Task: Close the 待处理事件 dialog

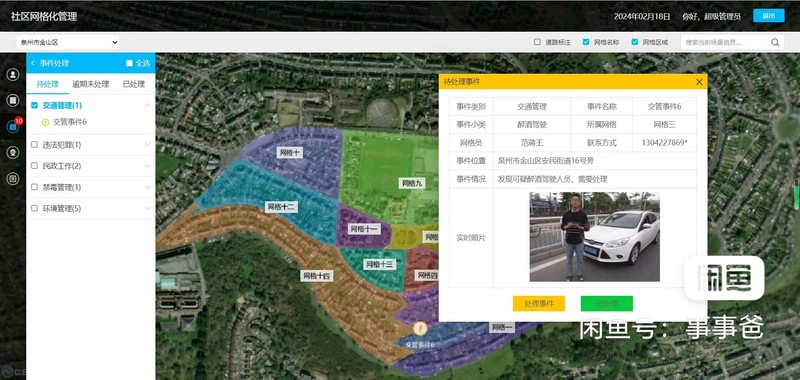Action: 699,82
